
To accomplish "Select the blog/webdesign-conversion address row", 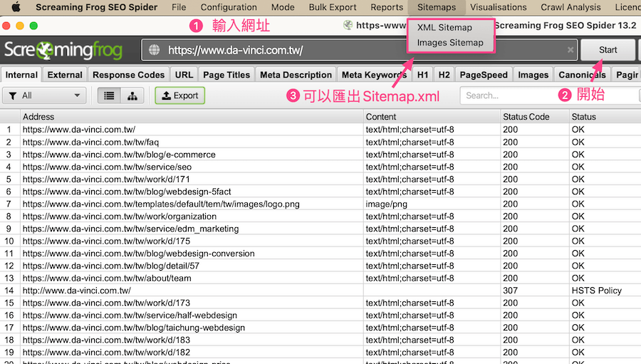I will point(320,253).
